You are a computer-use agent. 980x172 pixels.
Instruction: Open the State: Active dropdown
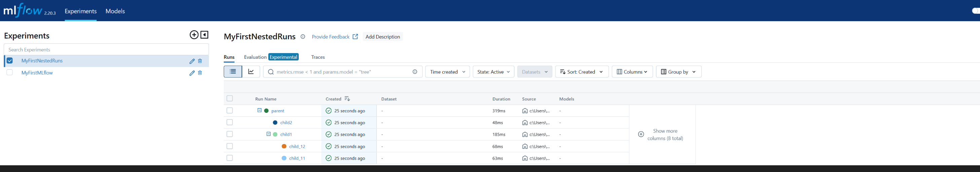pos(494,72)
